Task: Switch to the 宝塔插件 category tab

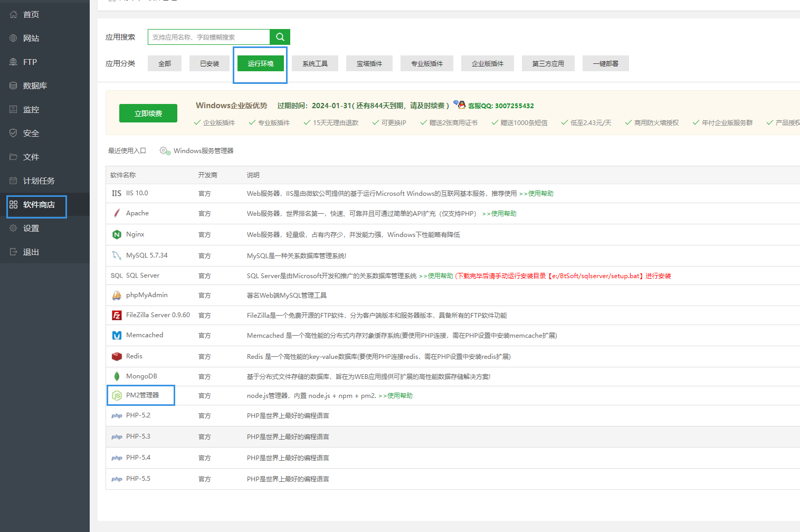Action: pos(369,63)
